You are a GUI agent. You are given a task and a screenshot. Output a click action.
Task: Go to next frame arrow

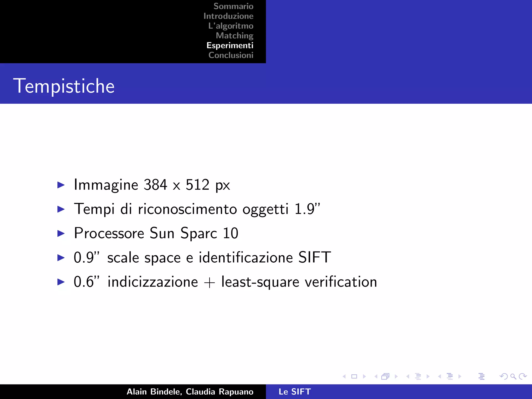point(396,376)
